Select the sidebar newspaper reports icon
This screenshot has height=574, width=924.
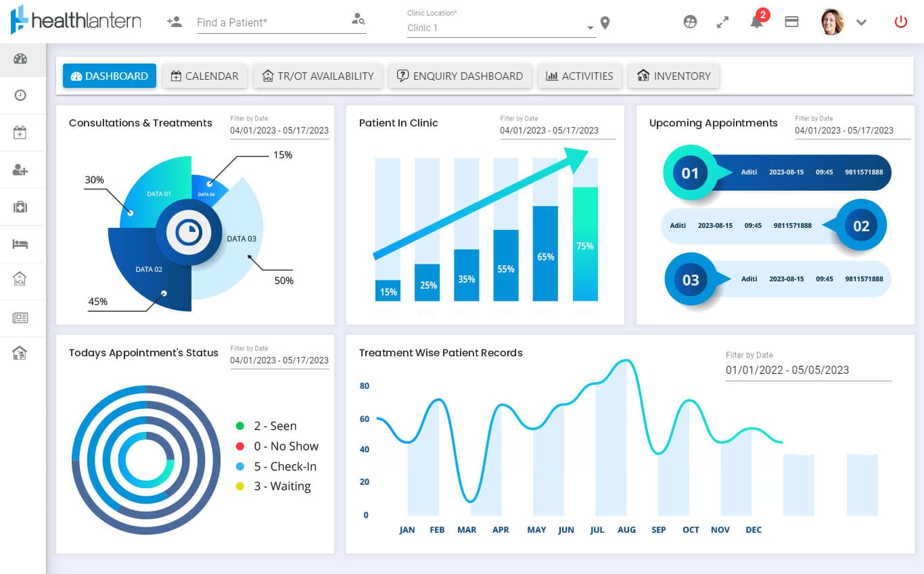20,317
